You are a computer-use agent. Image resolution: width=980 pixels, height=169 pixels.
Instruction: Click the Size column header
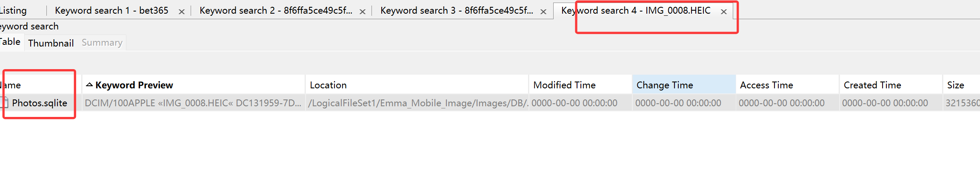[961, 84]
